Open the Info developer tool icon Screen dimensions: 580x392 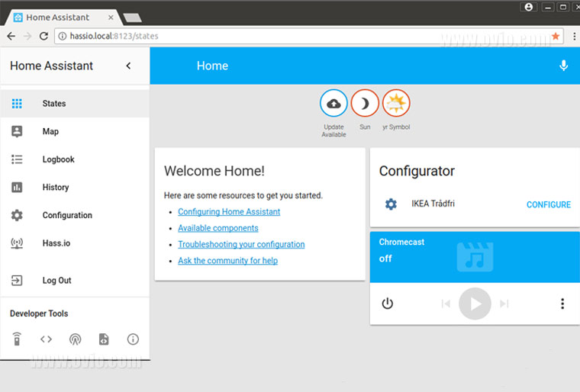[x=133, y=339]
